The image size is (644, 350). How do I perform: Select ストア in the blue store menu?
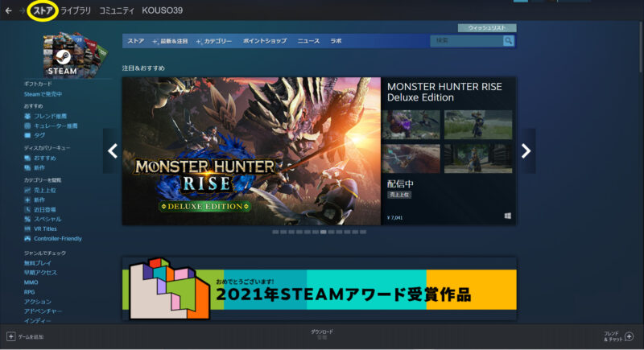[x=135, y=41]
